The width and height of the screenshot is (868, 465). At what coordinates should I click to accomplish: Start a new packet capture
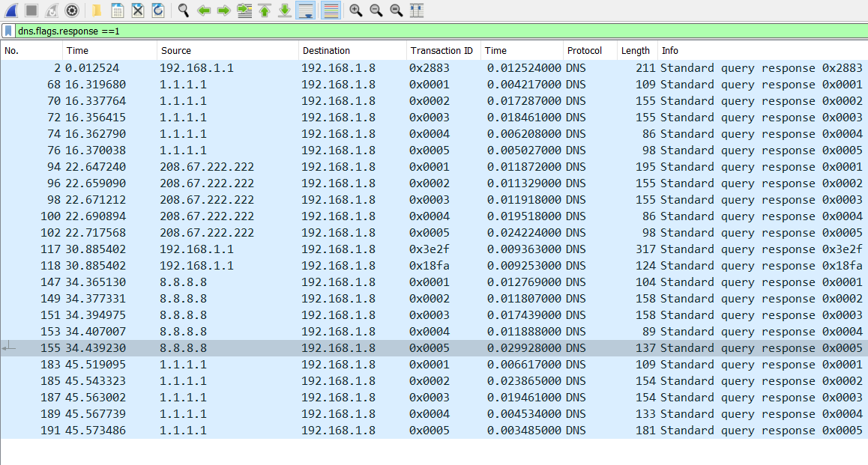[10, 10]
